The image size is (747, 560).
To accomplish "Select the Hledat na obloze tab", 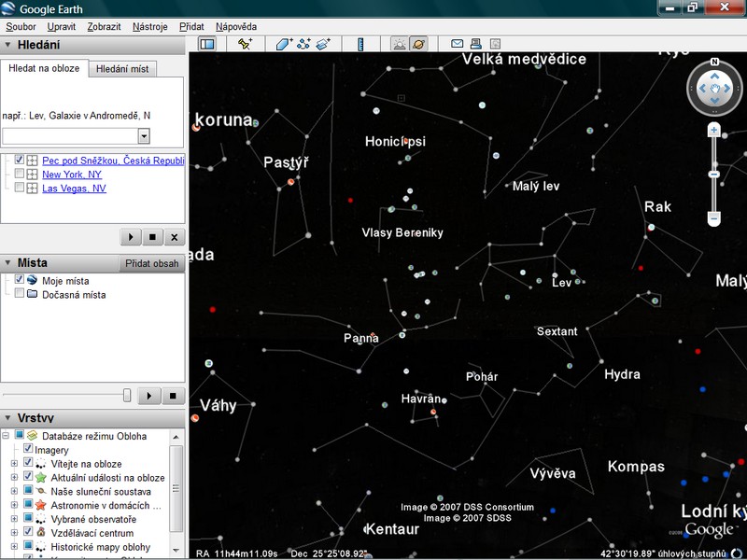I will tap(44, 68).
